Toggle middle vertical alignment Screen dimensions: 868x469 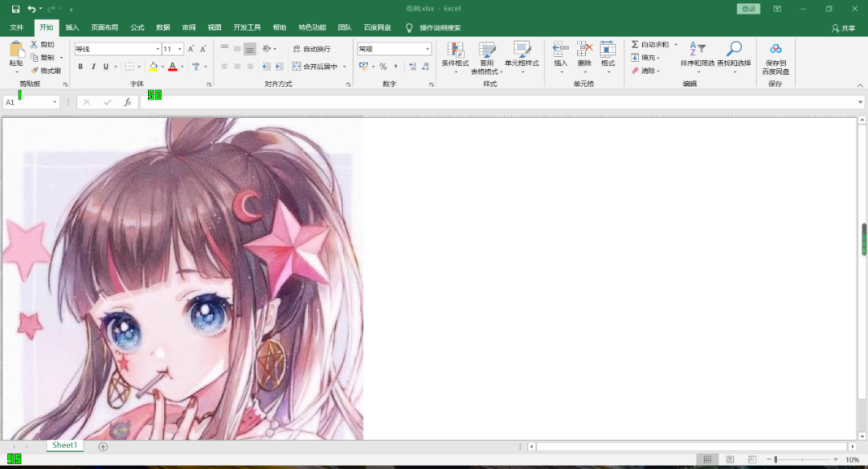click(x=237, y=49)
